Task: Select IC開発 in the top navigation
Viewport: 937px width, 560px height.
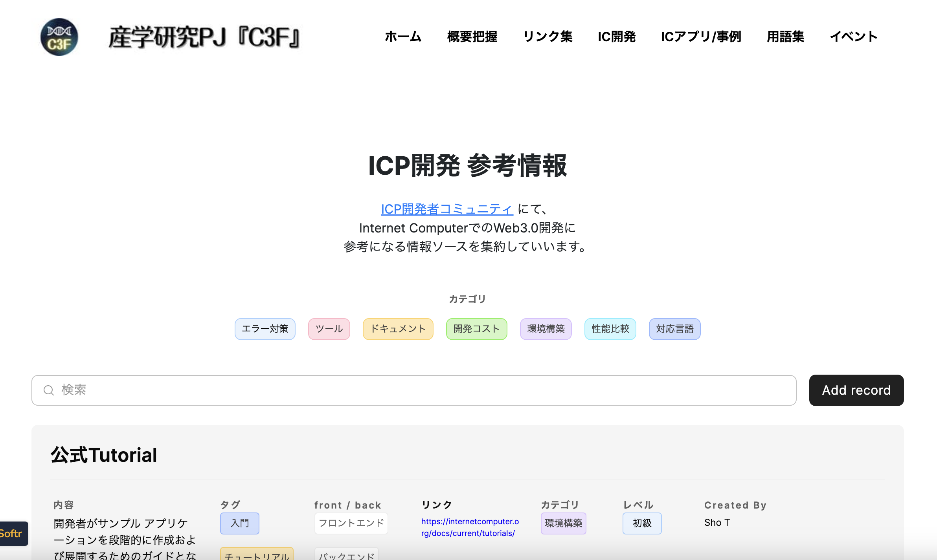Action: [x=617, y=37]
